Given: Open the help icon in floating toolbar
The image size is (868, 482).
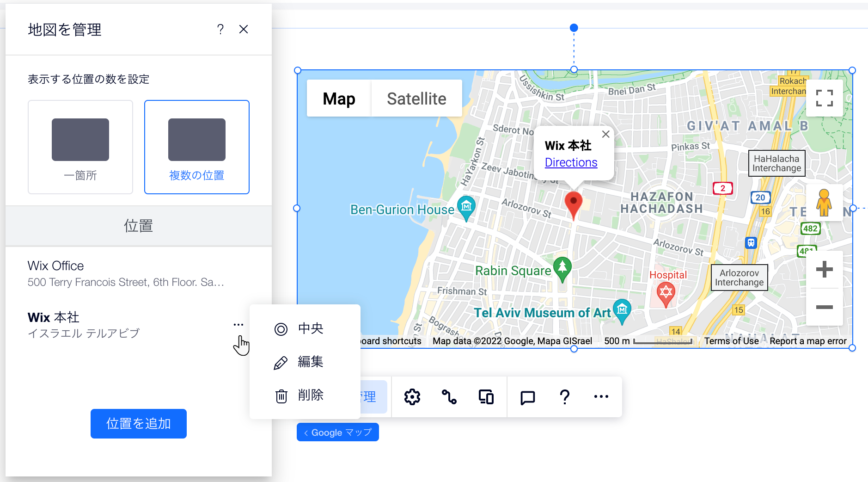Looking at the screenshot, I should tap(565, 397).
